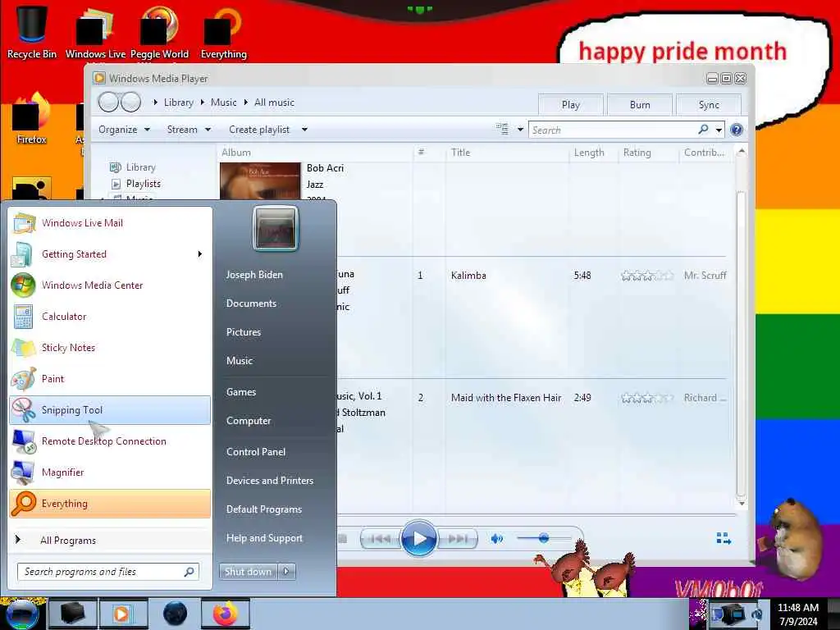The height and width of the screenshot is (630, 840).
Task: Open Default Programs
Action: pos(264,509)
